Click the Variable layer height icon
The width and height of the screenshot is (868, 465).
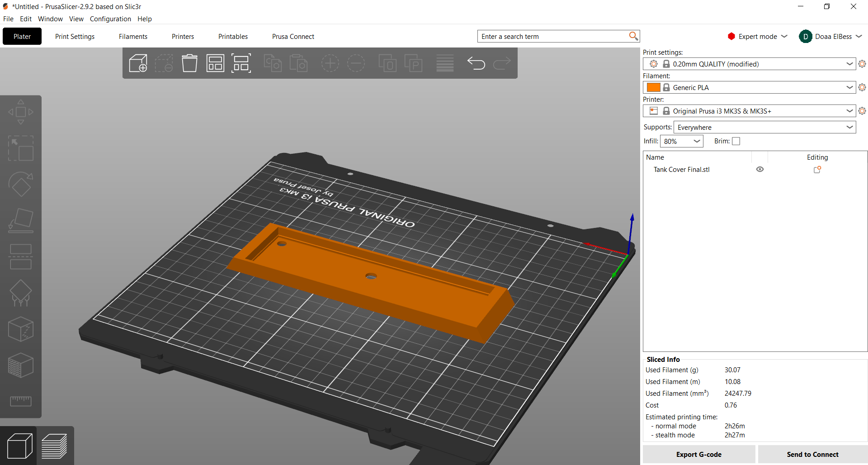point(445,63)
